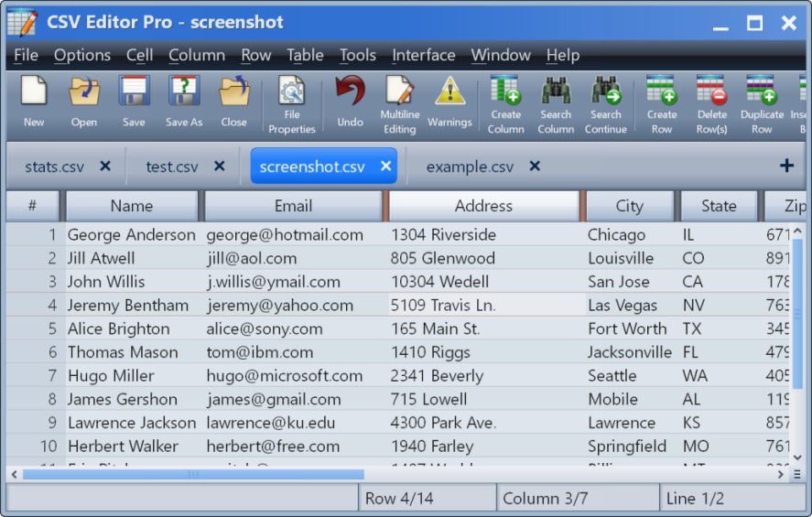Open a file using the Open icon
The image size is (812, 517).
point(84,102)
